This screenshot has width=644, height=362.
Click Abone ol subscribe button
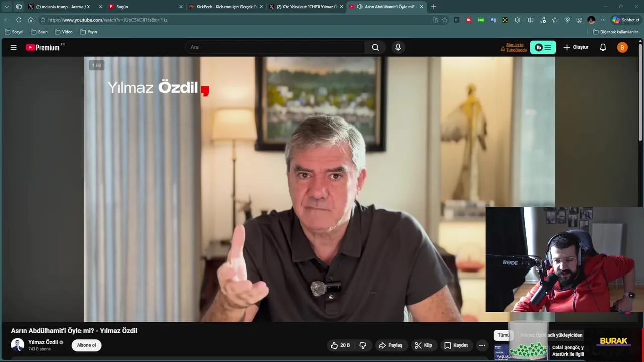point(87,345)
